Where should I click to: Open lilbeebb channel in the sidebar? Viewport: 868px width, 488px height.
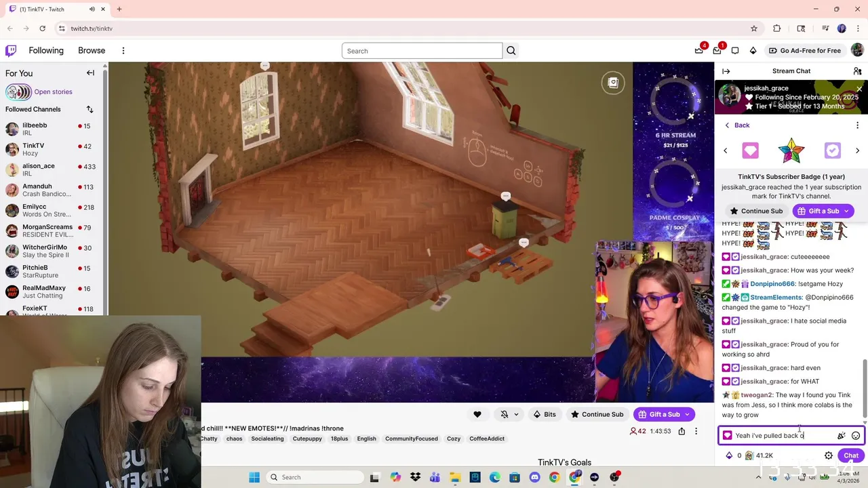(52, 129)
